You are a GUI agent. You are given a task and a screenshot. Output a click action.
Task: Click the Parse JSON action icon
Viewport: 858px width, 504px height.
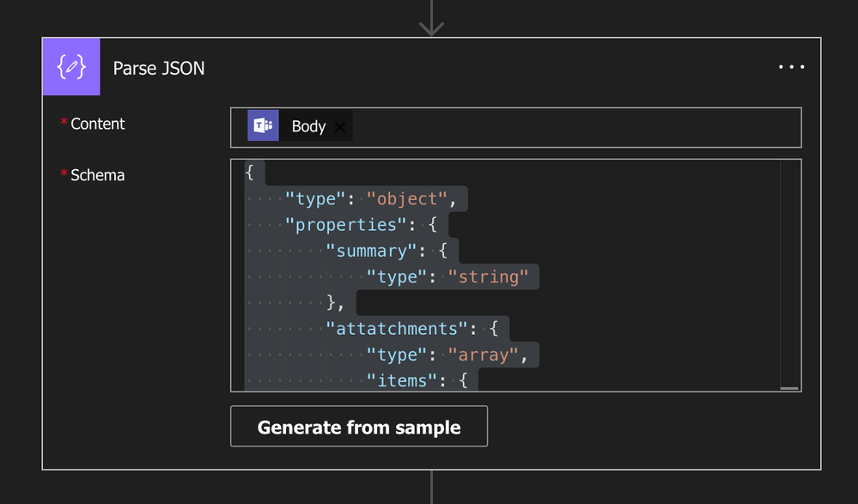tap(71, 67)
